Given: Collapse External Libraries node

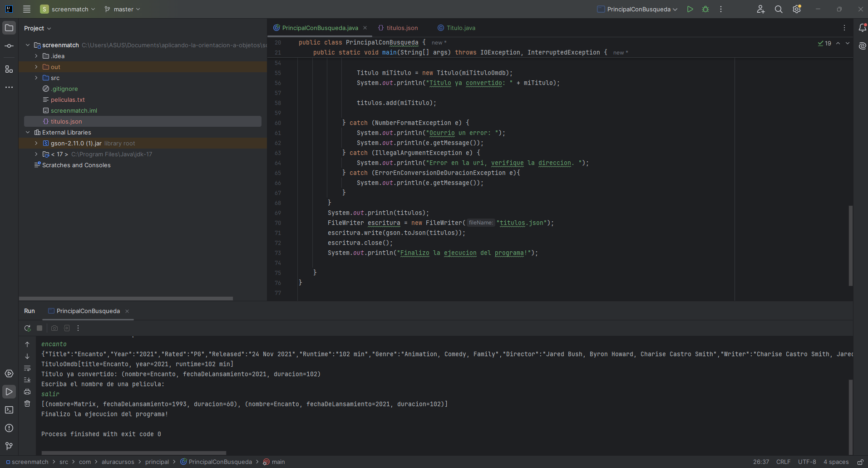Looking at the screenshot, I should (x=28, y=132).
